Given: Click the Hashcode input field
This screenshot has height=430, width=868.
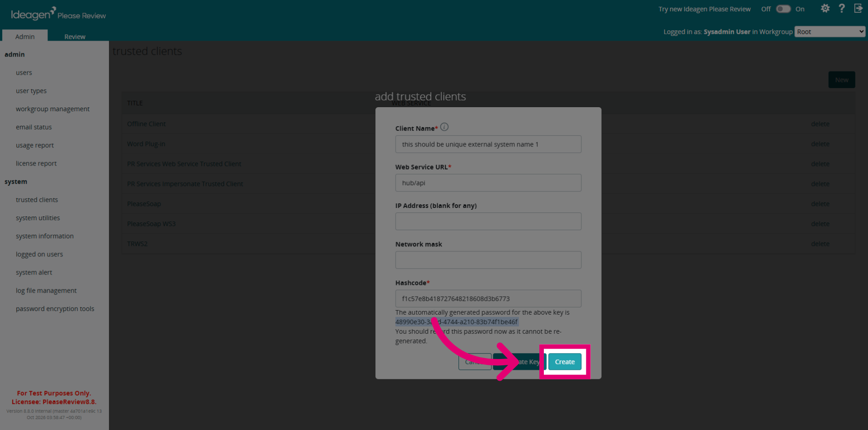Looking at the screenshot, I should point(488,298).
